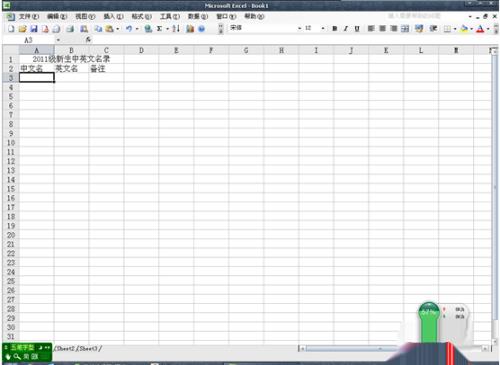The height and width of the screenshot is (365, 500).
Task: Toggle Italic formatting
Action: coord(346,29)
